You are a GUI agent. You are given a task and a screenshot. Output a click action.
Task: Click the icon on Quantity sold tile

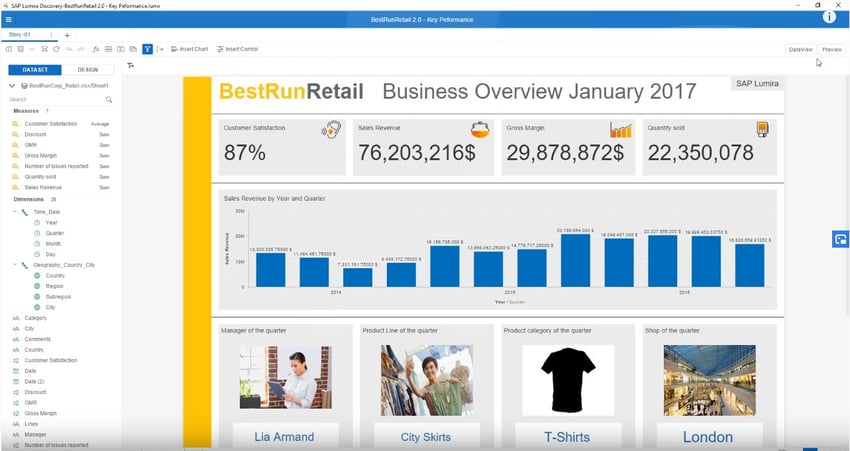tap(762, 130)
